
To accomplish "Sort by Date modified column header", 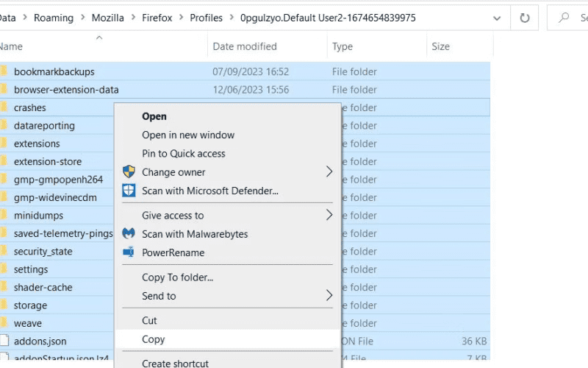I will tap(245, 46).
